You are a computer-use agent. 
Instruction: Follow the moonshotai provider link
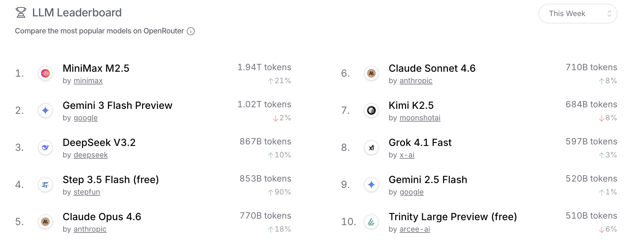420,118
